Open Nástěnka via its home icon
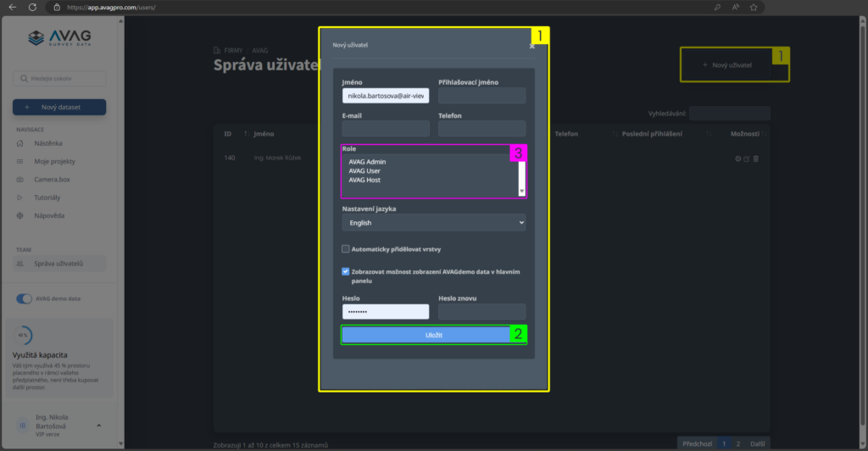The width and height of the screenshot is (868, 451). pyautogui.click(x=20, y=143)
